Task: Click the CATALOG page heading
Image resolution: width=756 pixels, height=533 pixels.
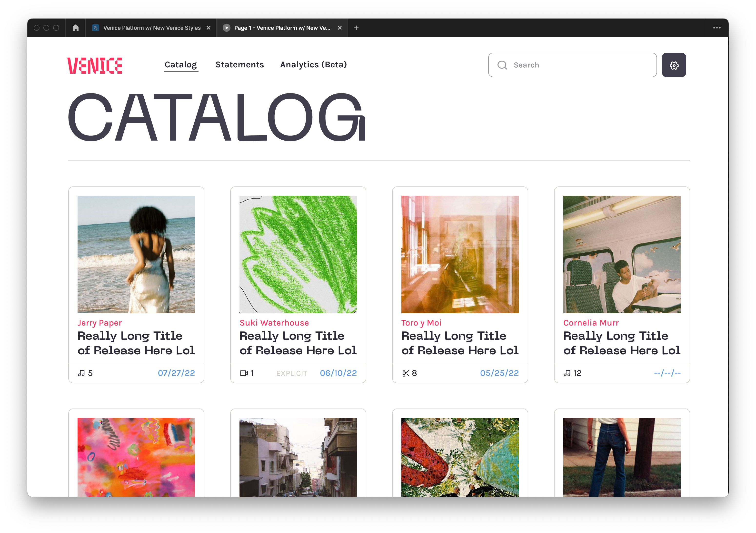Action: tap(217, 117)
